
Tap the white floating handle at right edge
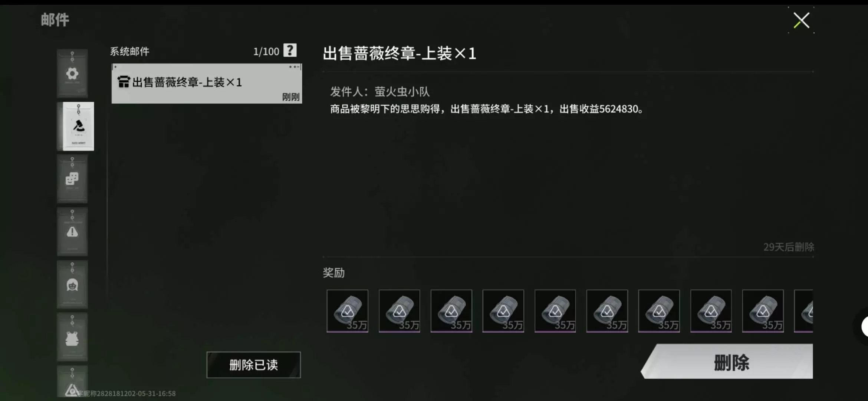[x=864, y=327]
